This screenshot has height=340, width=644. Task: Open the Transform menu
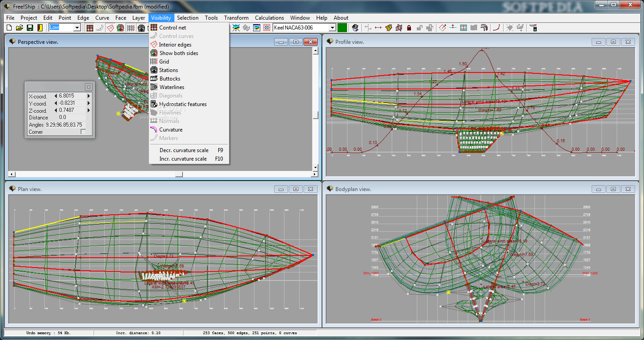pos(236,18)
